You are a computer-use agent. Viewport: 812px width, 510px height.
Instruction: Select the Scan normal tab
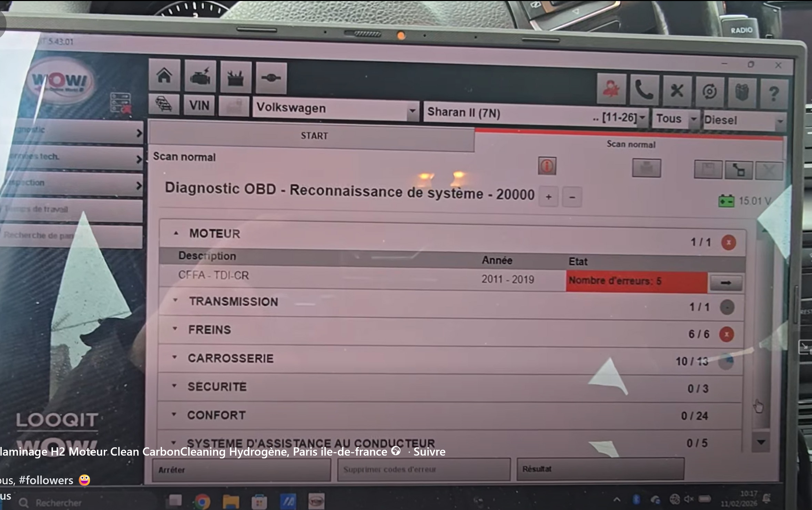pos(631,144)
